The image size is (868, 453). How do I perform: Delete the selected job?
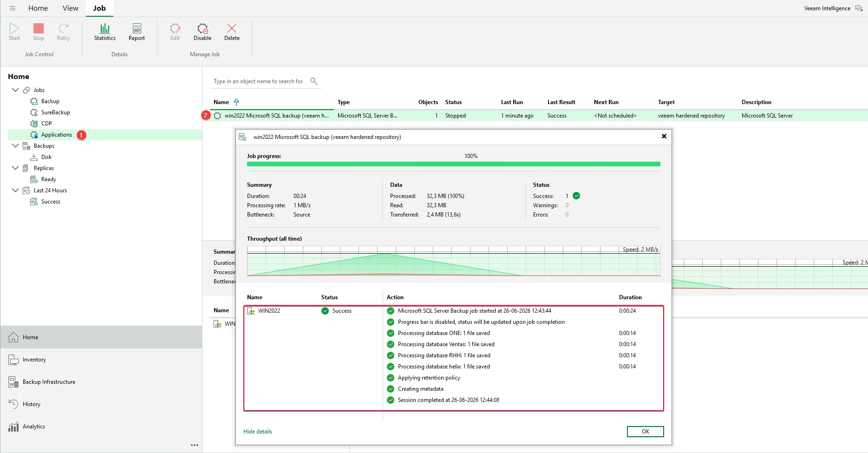(x=232, y=32)
